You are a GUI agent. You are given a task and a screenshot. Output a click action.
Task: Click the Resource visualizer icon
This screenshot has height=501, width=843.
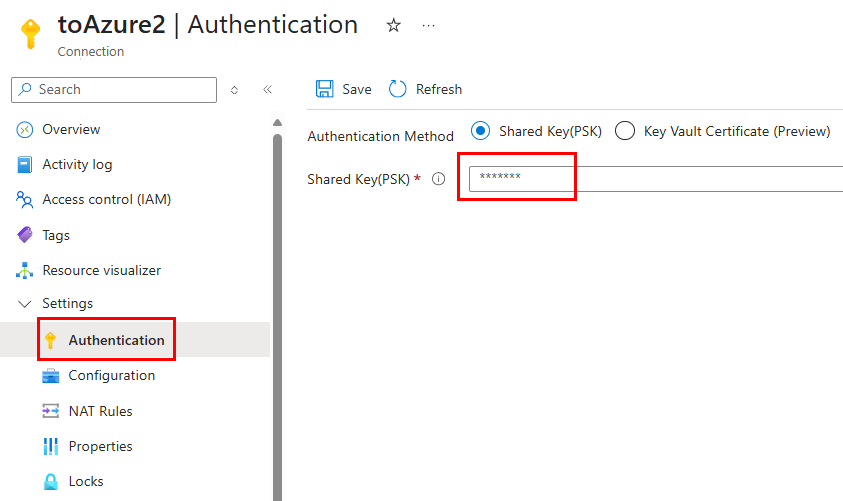tap(25, 270)
